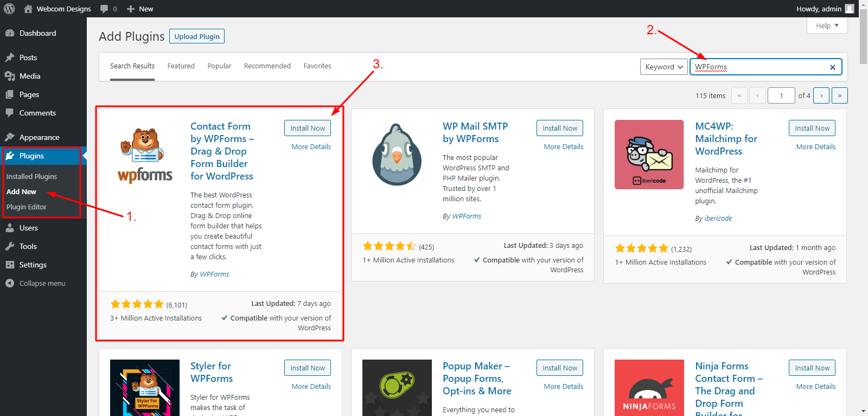Click the MC4WP ibericode plugin icon
This screenshot has height=416, width=868.
click(649, 155)
